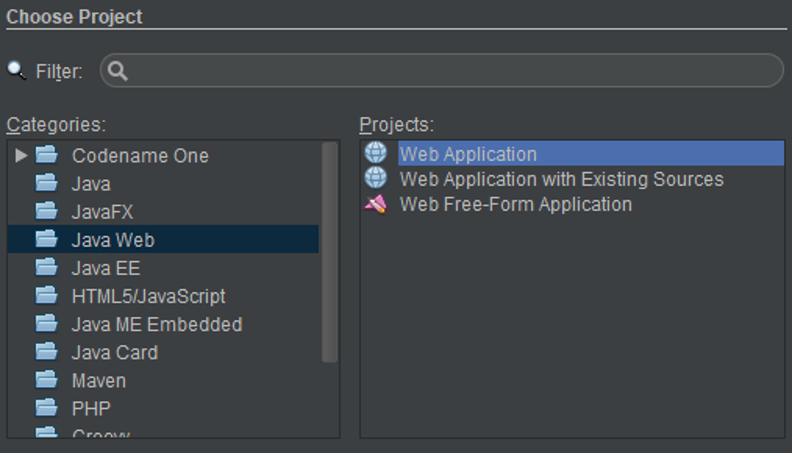This screenshot has height=453, width=792.
Task: Select the HTML5/JavaScript category
Action: [x=148, y=296]
